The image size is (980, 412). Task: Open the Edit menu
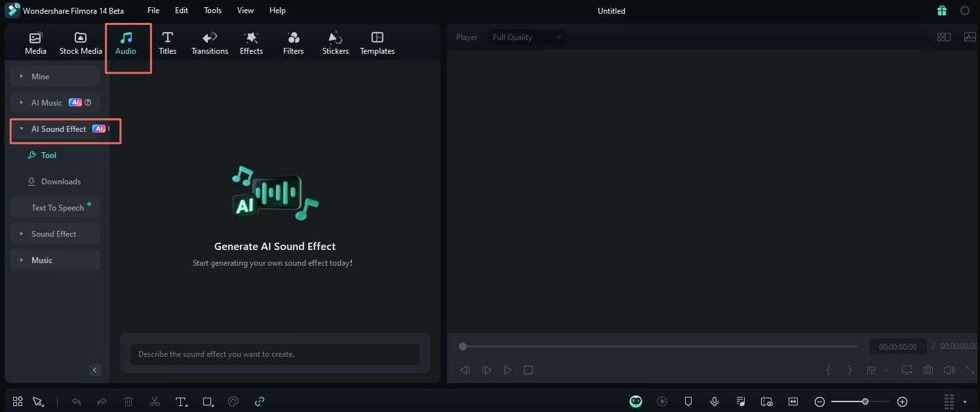182,10
